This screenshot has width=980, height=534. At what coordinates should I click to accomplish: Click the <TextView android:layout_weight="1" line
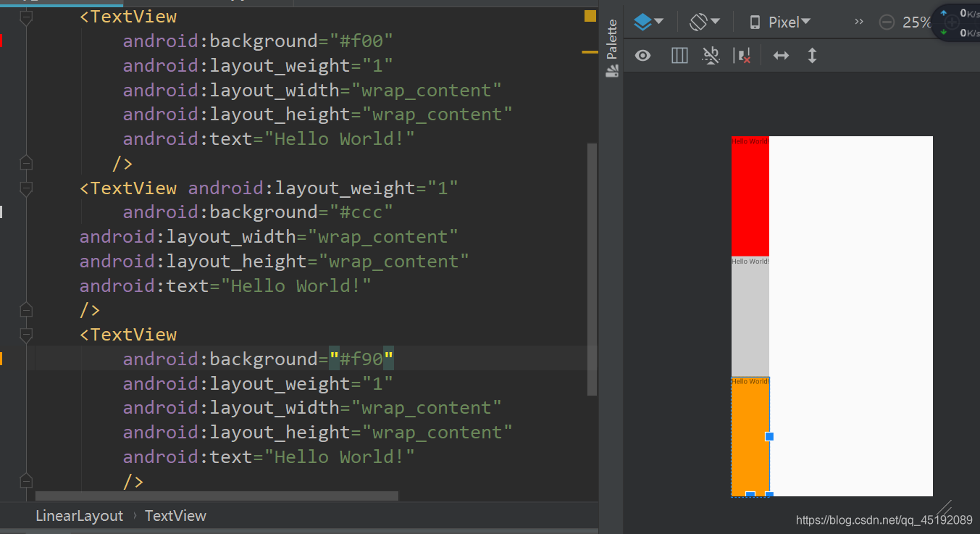coord(269,188)
